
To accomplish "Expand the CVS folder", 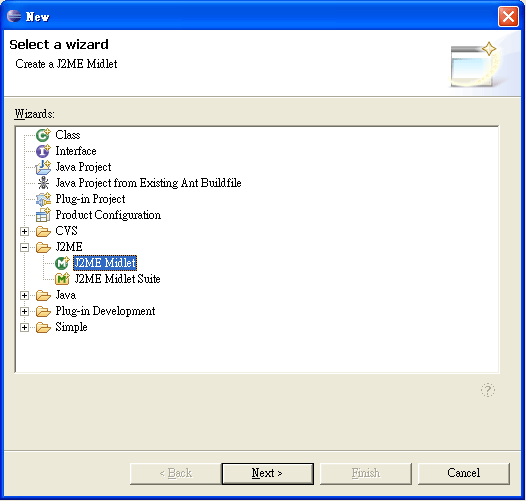I will pos(24,231).
